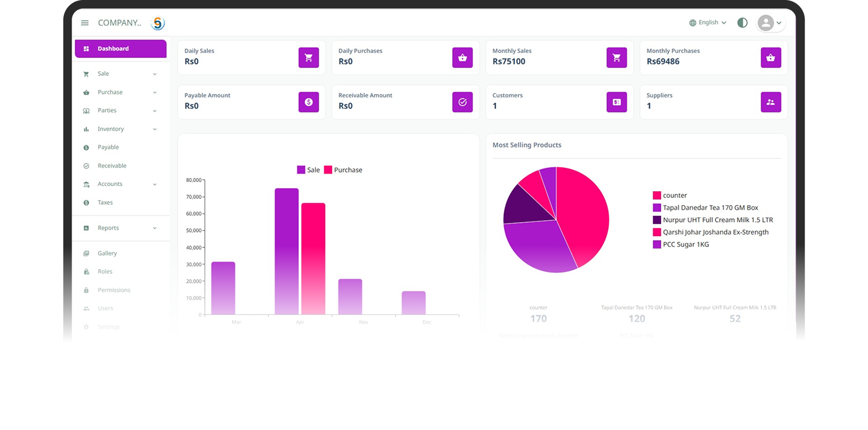Click the counter color swatch in pie legend
This screenshot has height=430, width=868.
click(x=656, y=195)
